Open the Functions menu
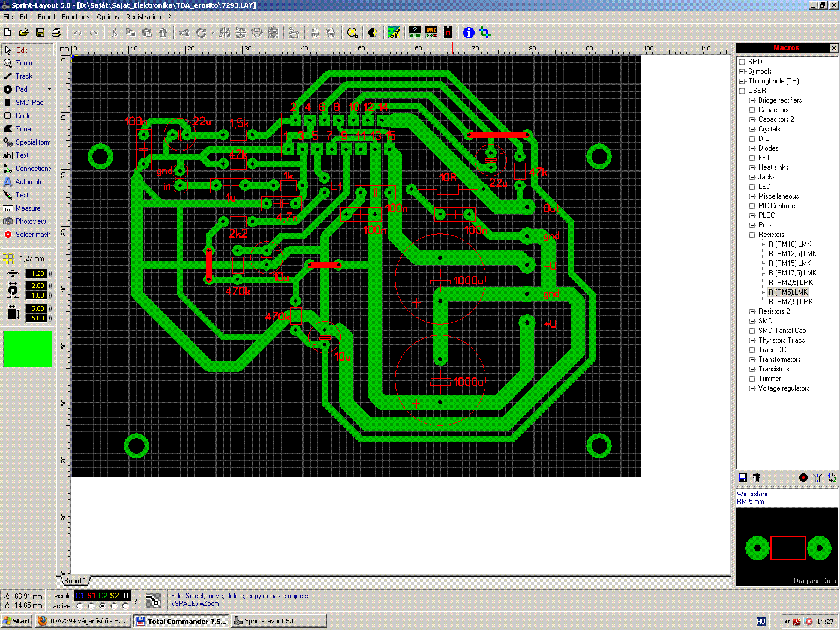Image resolution: width=840 pixels, height=630 pixels. (76, 17)
